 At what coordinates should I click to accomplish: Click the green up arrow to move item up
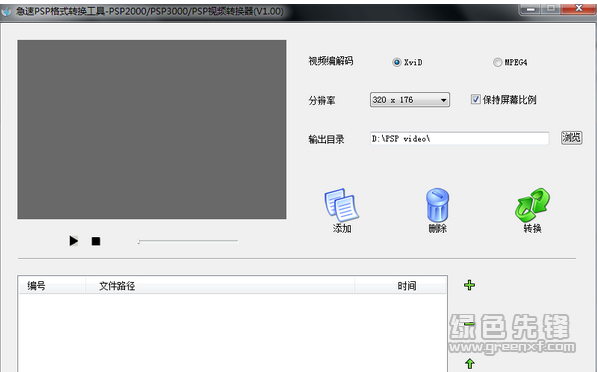click(x=470, y=364)
